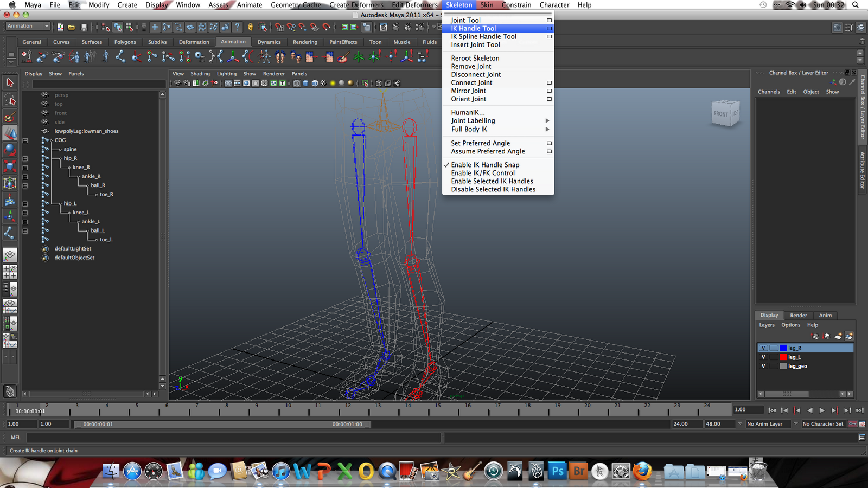The image size is (868, 488).
Task: Hide the leg_L layer by clicking its V toggle
Action: coord(764,357)
